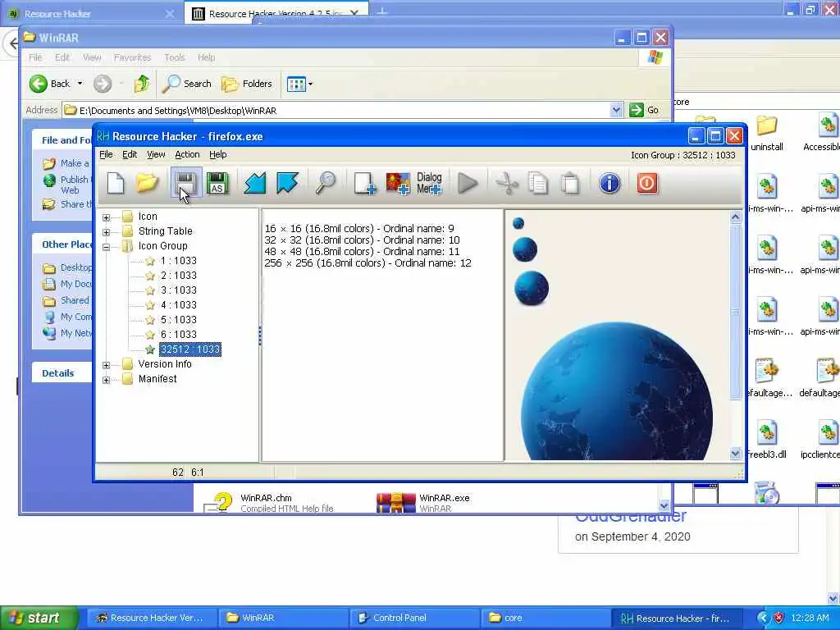Click the Go button beside address bar
The width and height of the screenshot is (840, 630).
(x=644, y=111)
